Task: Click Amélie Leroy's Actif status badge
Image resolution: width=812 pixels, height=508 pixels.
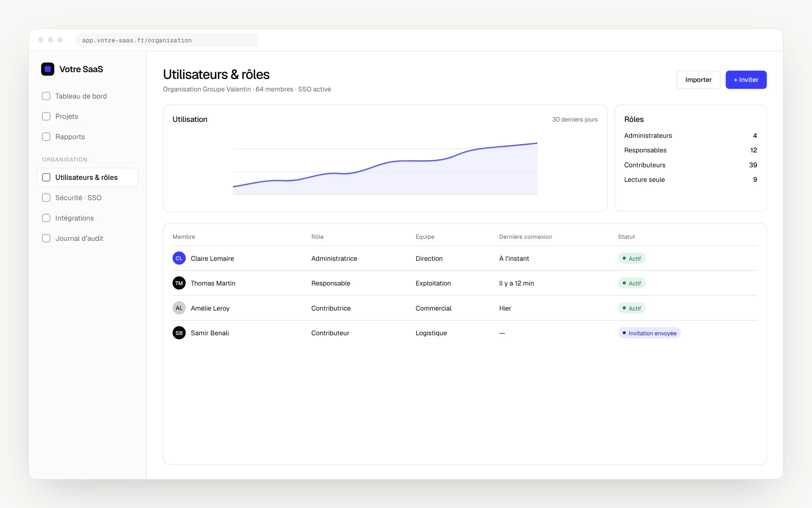Action: click(x=632, y=308)
